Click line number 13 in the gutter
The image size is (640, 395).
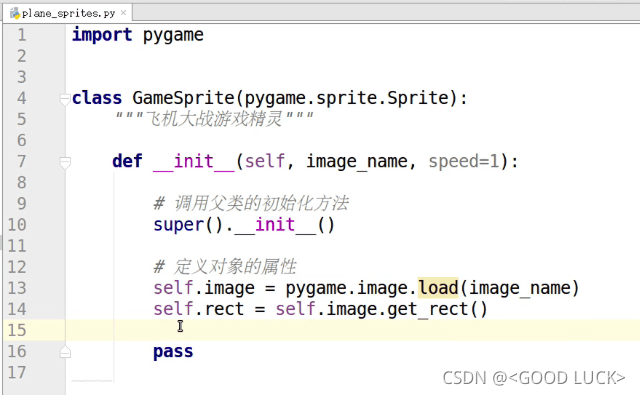[17, 288]
